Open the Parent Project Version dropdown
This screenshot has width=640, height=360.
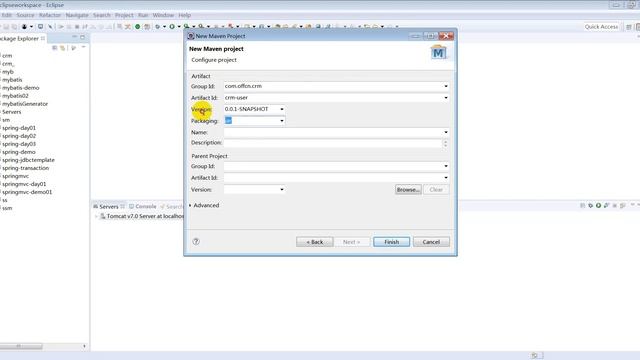tap(282, 189)
